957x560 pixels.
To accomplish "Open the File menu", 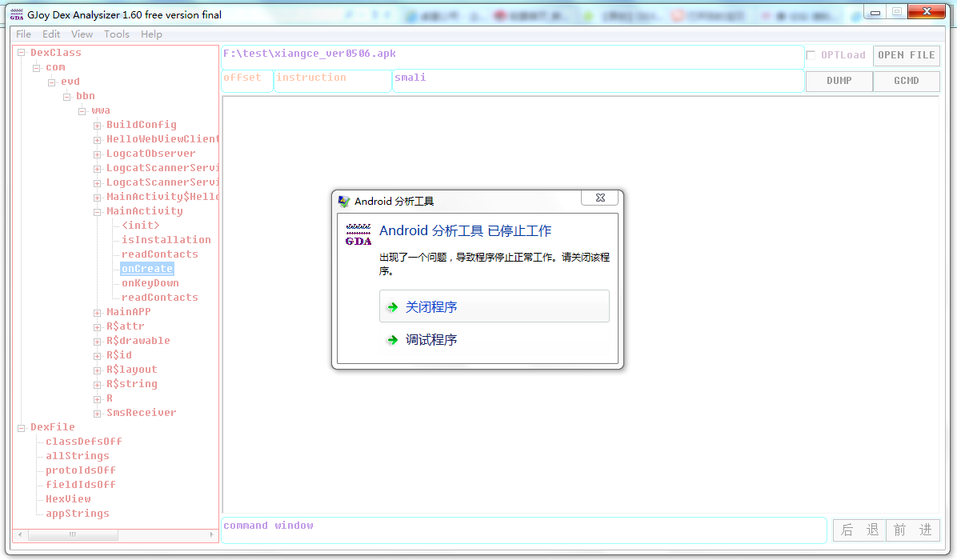I will 23,34.
